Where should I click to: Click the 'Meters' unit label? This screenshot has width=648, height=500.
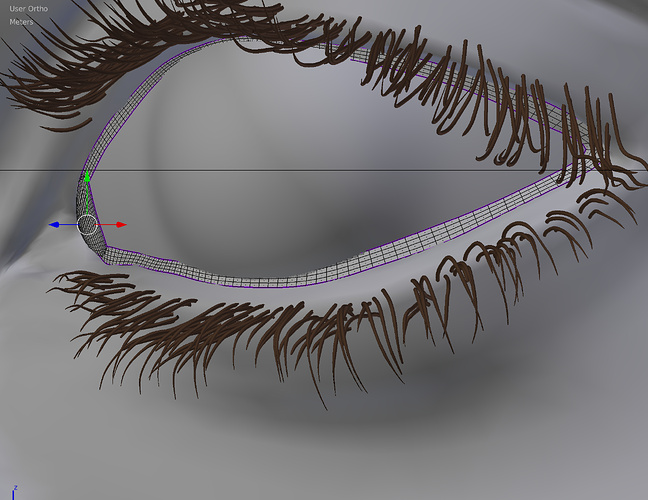click(21, 22)
